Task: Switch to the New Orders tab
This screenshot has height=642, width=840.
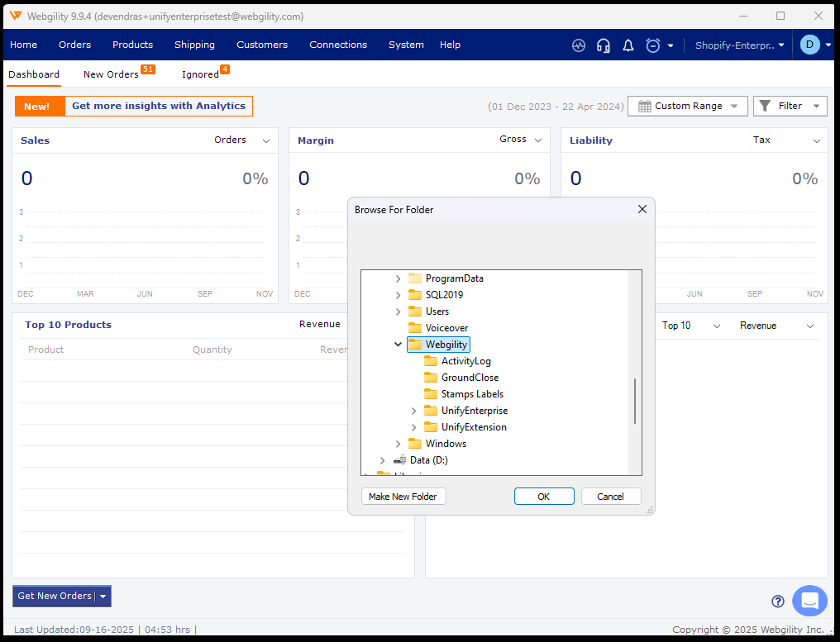Action: [111, 74]
